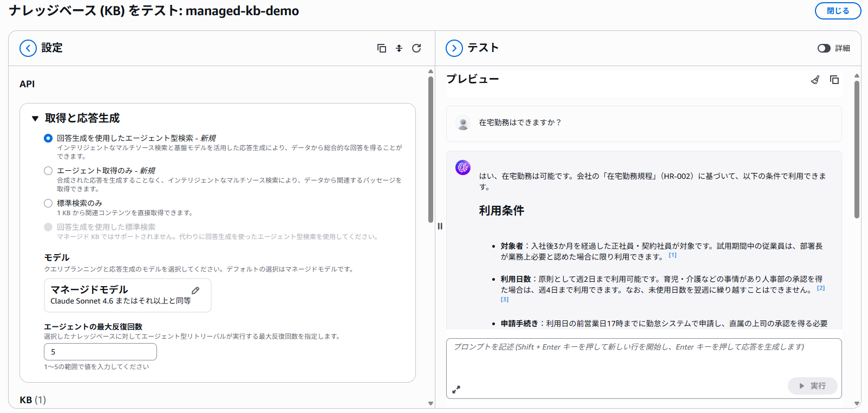The width and height of the screenshot is (868, 413).
Task: Expand the prompt box with the arrows icon
Action: point(456,389)
